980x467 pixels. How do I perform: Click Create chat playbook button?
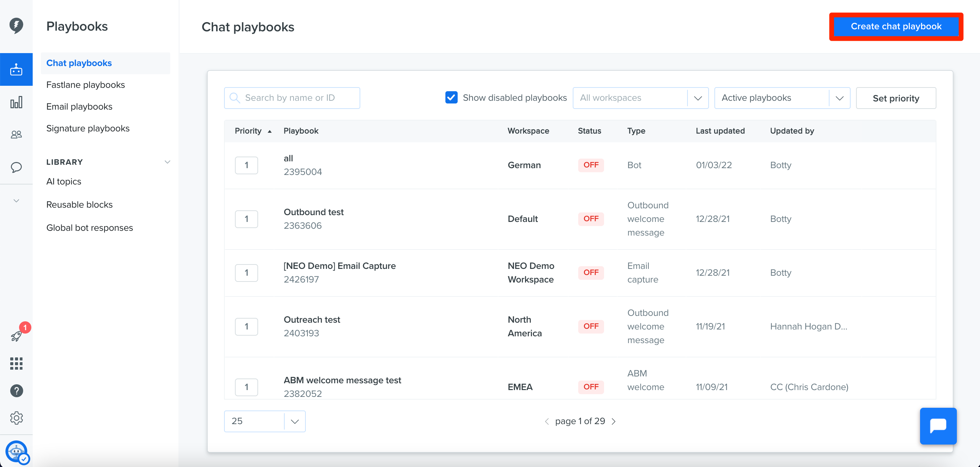pyautogui.click(x=896, y=26)
